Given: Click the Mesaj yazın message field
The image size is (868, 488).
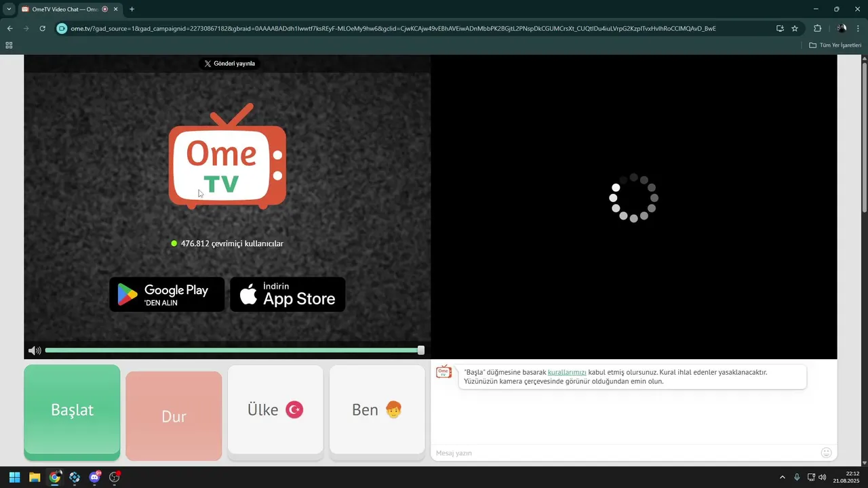Looking at the screenshot, I should [624, 453].
